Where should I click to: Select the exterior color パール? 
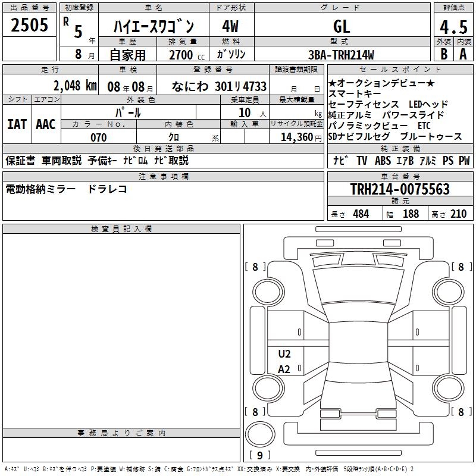(x=128, y=112)
